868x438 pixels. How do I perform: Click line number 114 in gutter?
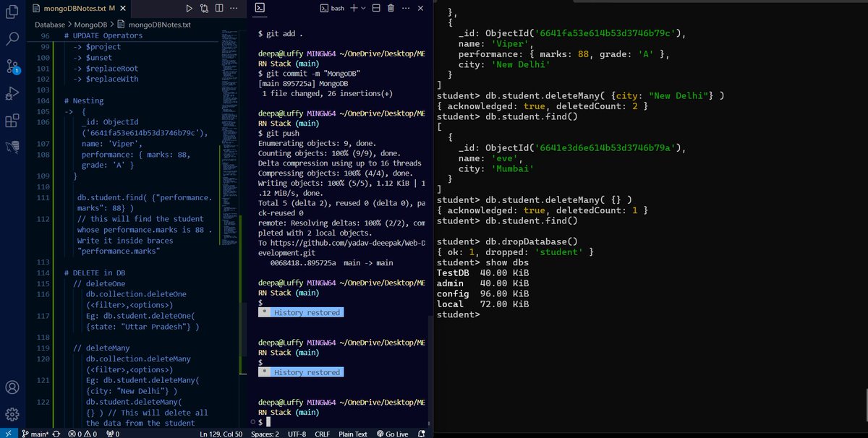(45, 273)
